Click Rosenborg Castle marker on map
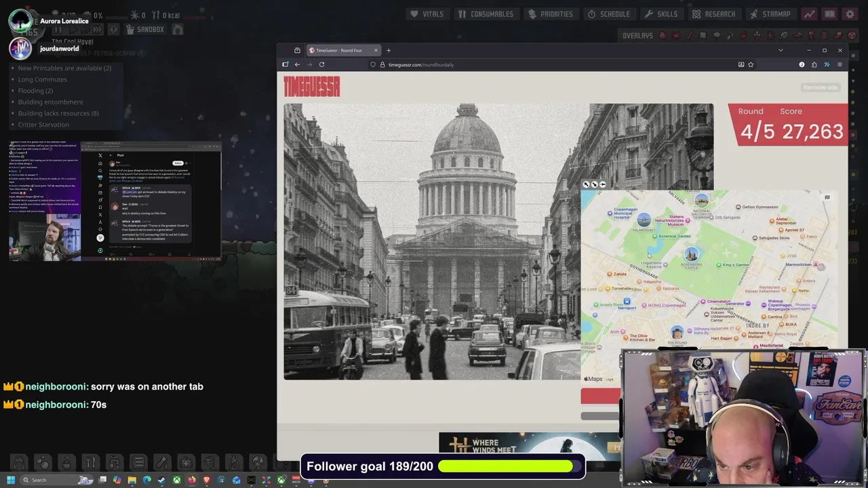 pyautogui.click(x=691, y=254)
